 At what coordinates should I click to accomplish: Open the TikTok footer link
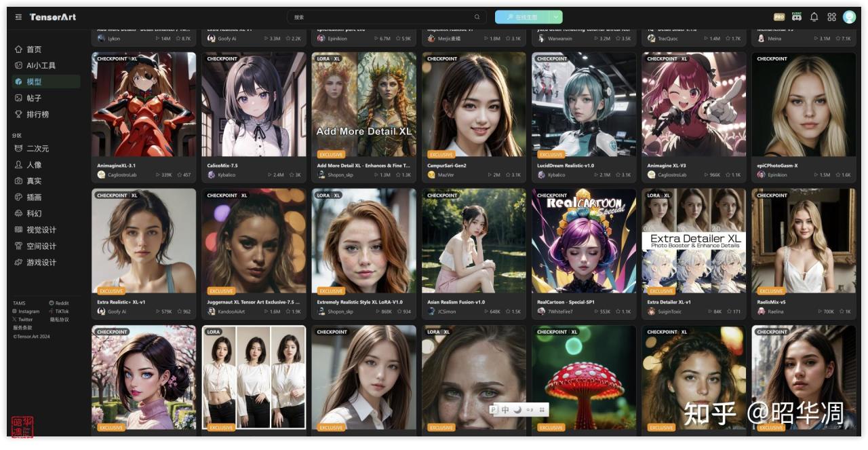click(x=59, y=312)
